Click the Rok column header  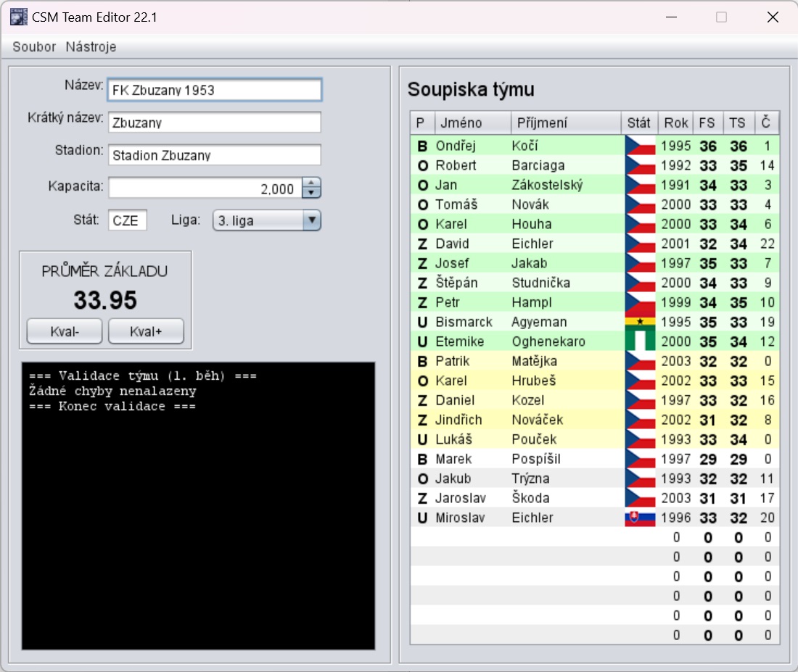click(675, 123)
